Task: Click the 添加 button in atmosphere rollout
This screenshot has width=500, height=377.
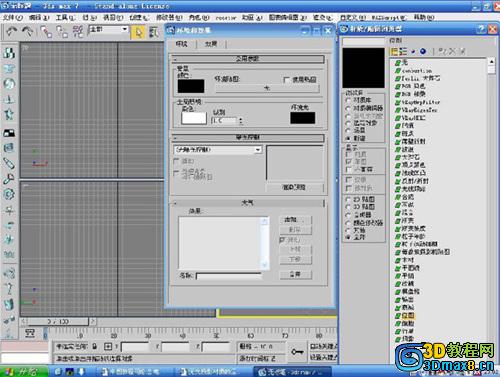Action: pyautogui.click(x=295, y=220)
